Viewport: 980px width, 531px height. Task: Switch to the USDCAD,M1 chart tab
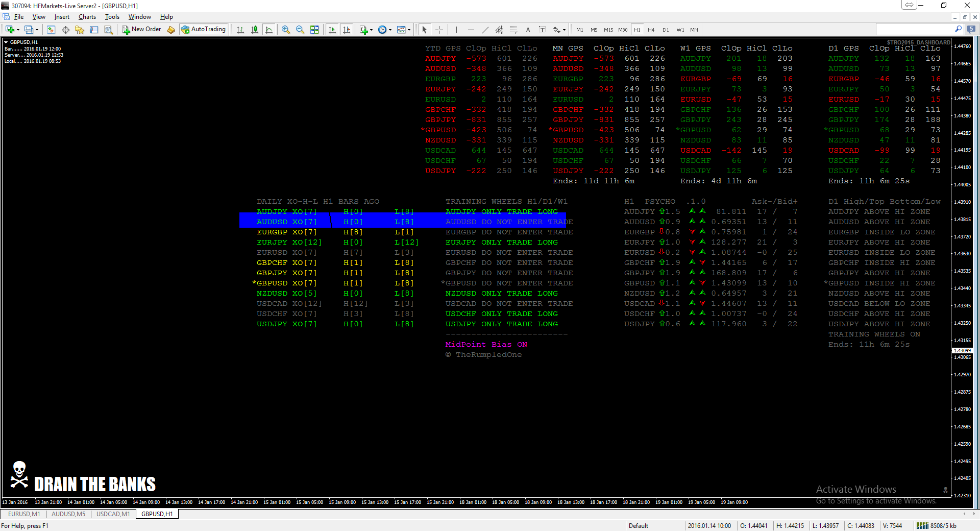point(113,514)
